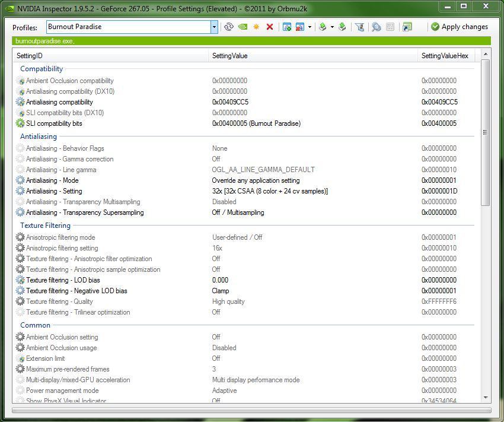Click into the Burnout Paradise profile name field
Viewport: 504px width, 422px height.
(x=129, y=27)
